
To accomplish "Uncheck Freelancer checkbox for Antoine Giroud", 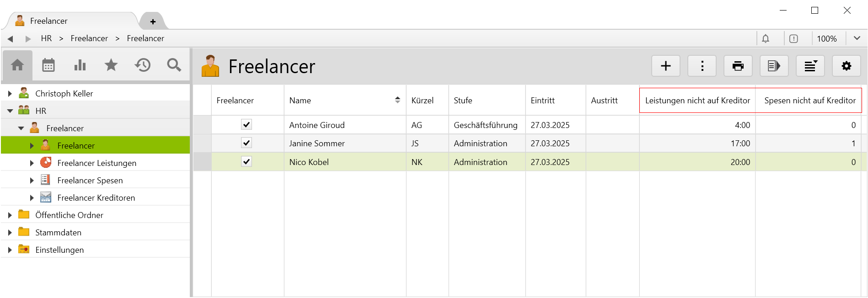I will [246, 125].
